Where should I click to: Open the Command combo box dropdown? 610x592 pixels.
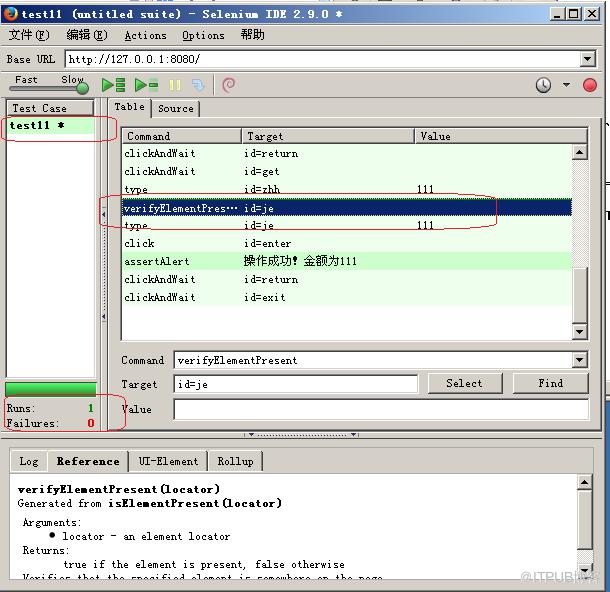coord(579,360)
